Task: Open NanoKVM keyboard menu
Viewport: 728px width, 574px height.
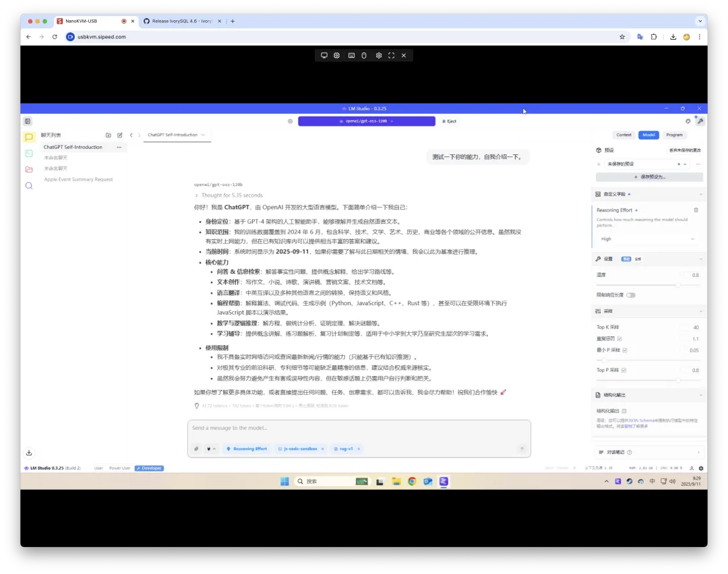Action: (x=351, y=55)
